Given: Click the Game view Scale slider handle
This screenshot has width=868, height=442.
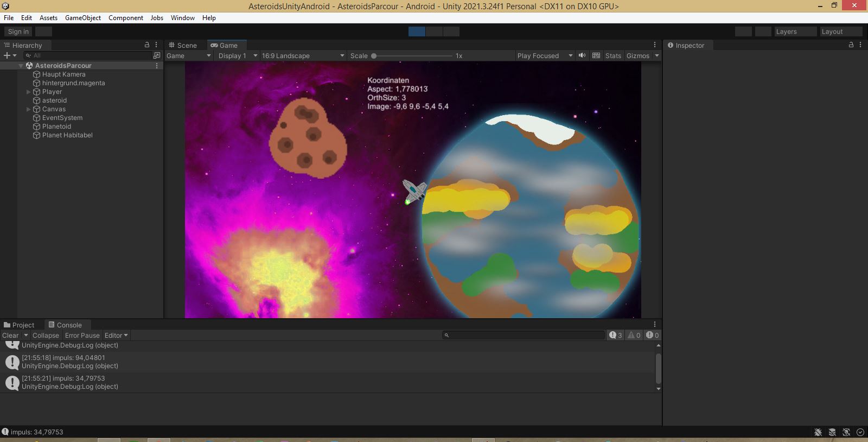Looking at the screenshot, I should (374, 56).
